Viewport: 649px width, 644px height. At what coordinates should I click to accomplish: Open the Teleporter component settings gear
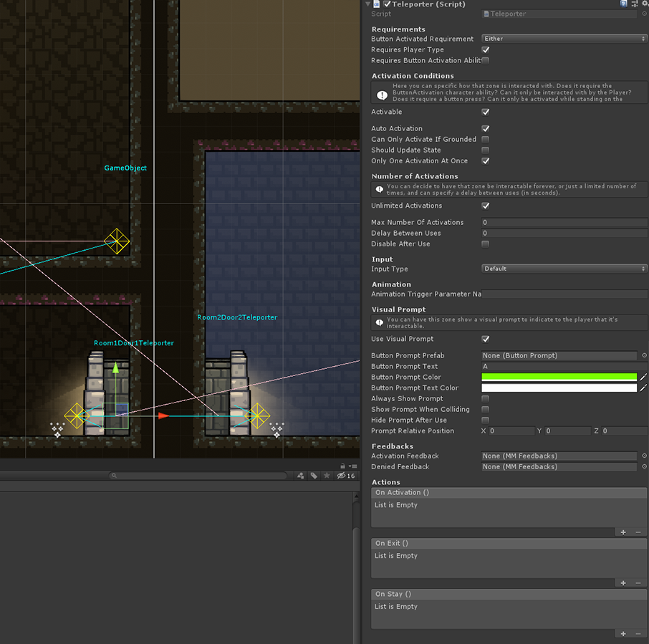coord(644,4)
